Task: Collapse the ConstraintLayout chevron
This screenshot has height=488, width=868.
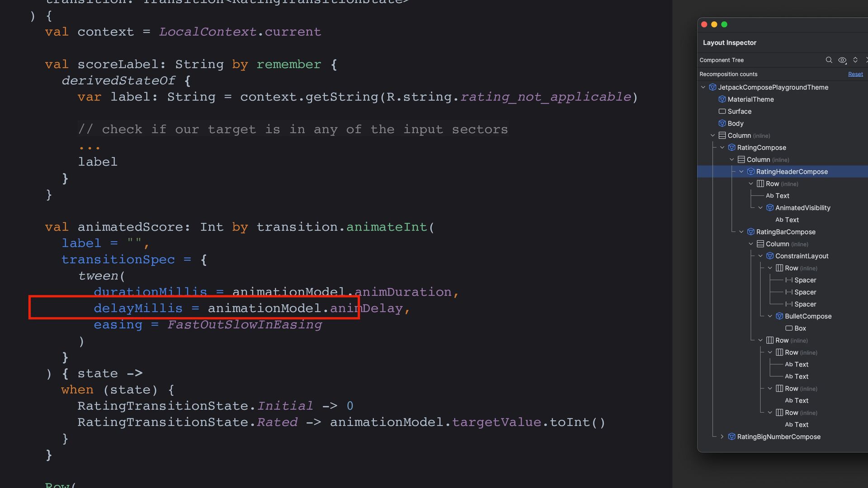Action: click(760, 256)
